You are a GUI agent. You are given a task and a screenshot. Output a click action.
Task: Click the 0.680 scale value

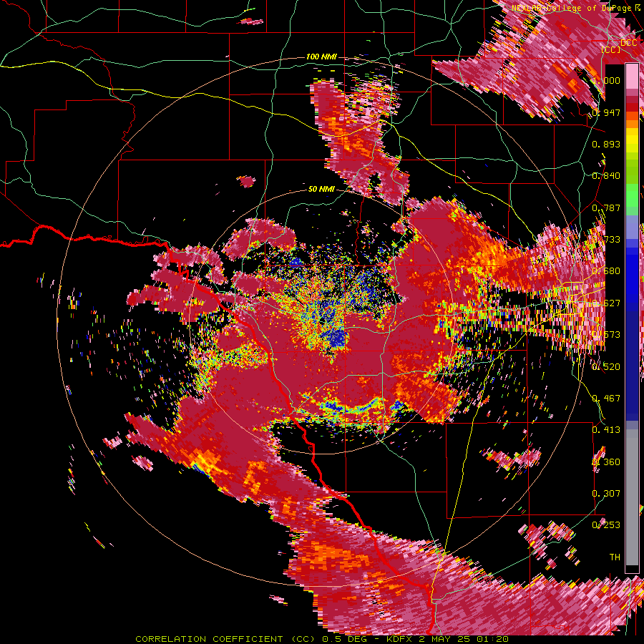tap(606, 271)
